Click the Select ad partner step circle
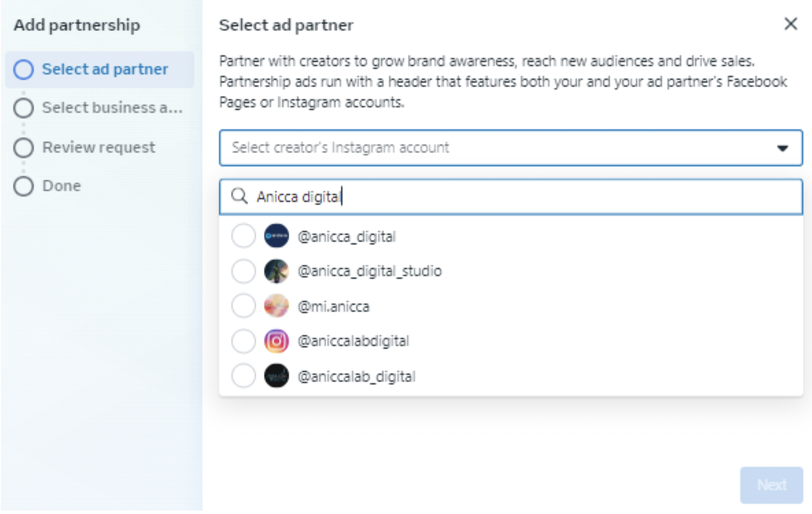 (23, 70)
